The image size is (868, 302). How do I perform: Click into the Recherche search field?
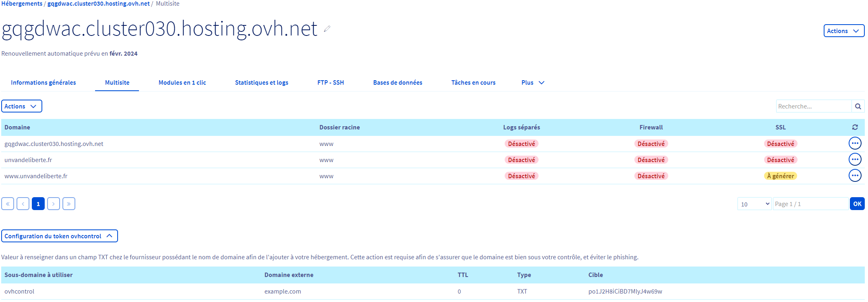pyautogui.click(x=813, y=106)
